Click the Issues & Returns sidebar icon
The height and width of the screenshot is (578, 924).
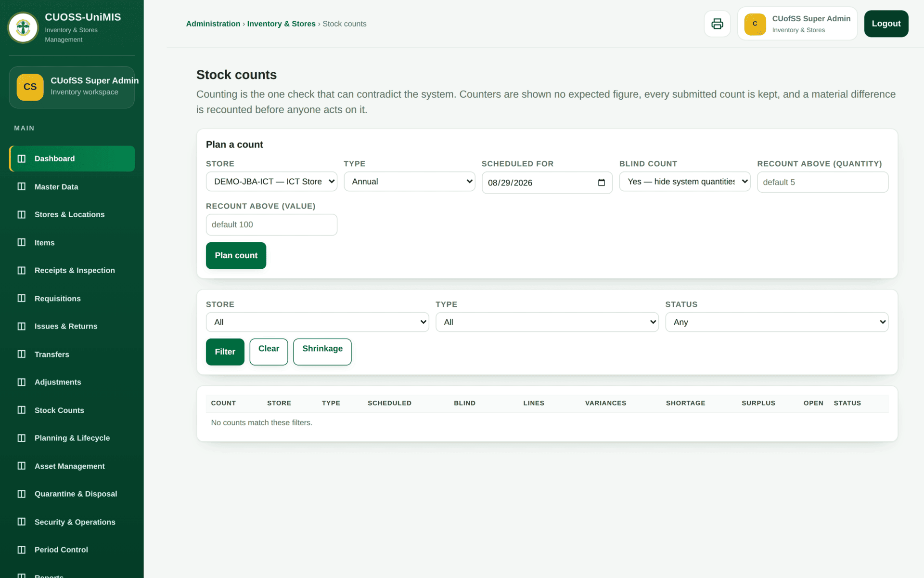tap(22, 326)
